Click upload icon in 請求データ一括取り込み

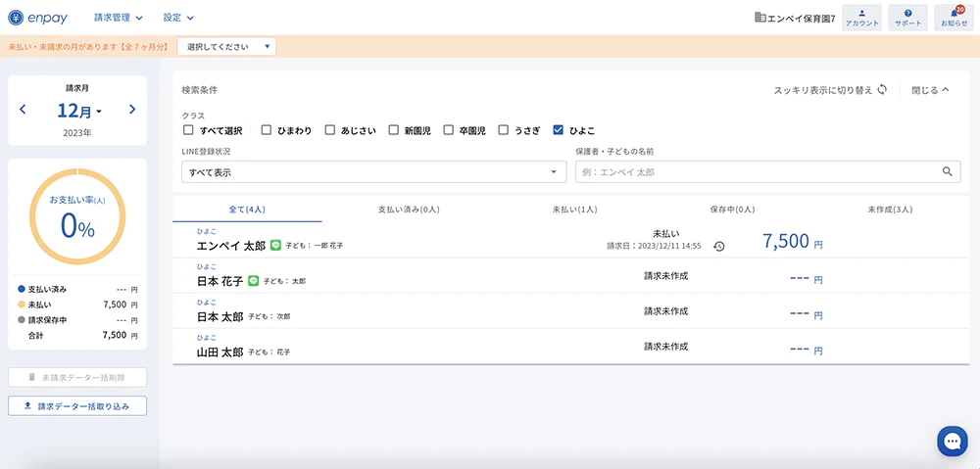pyautogui.click(x=27, y=406)
